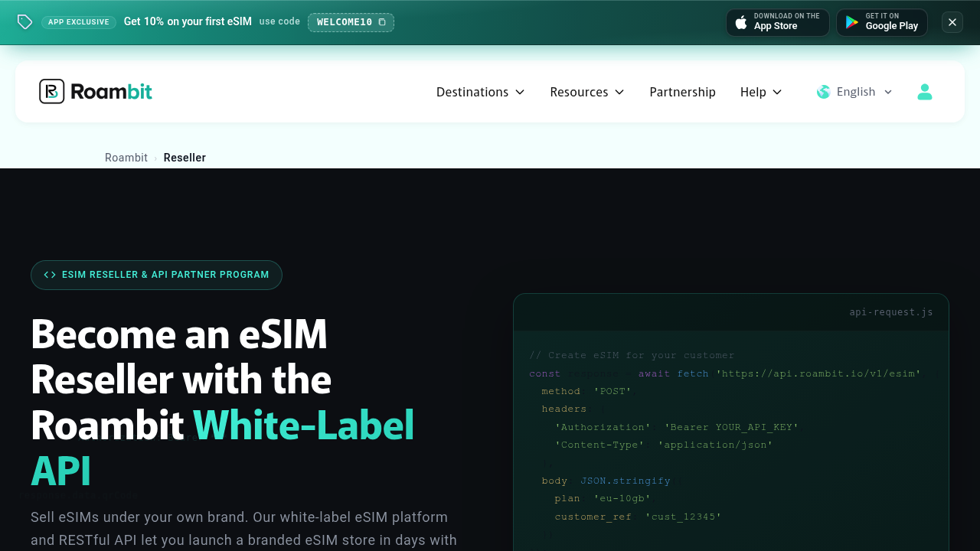Click the 'application/json' value
Viewport: 980px width, 551px height.
(x=715, y=445)
